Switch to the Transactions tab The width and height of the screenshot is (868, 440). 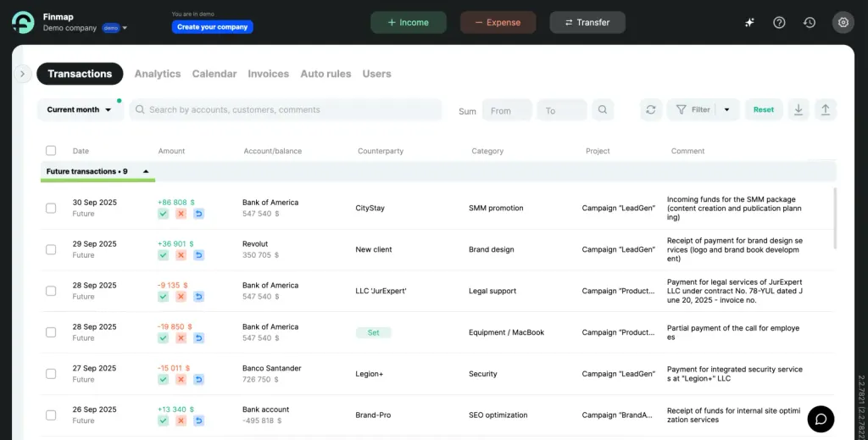pos(80,74)
